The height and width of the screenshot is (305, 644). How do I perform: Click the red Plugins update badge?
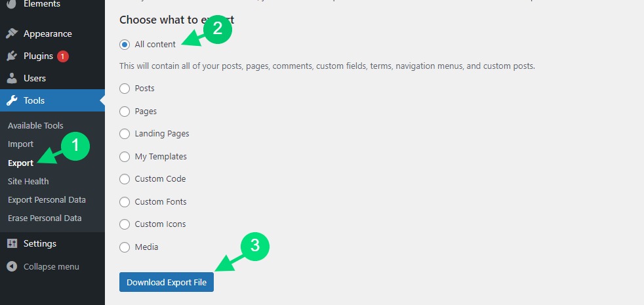(x=62, y=56)
